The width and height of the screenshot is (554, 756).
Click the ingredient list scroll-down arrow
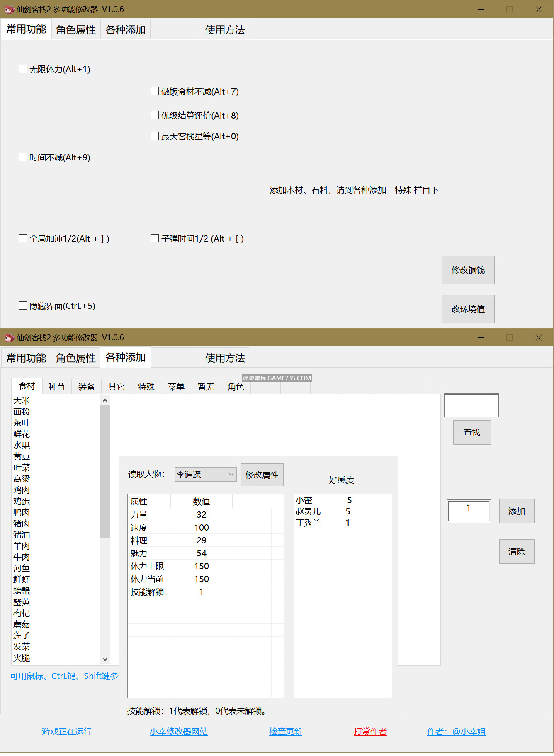[105, 659]
